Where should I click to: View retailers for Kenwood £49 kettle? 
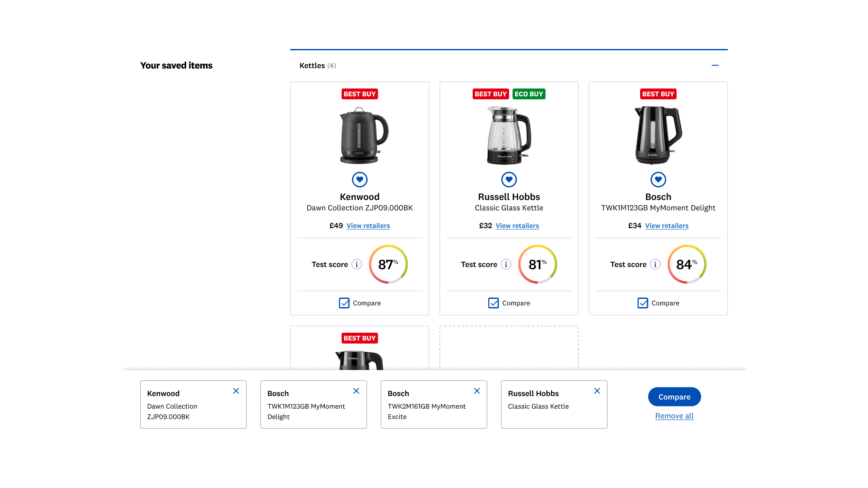tap(368, 226)
